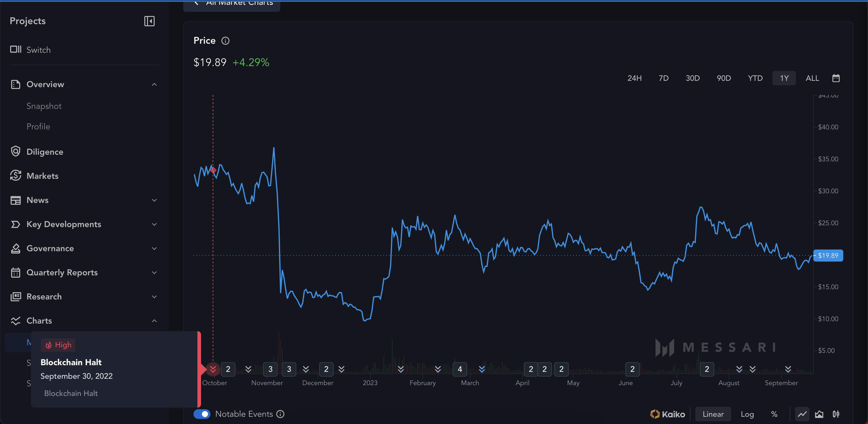The image size is (868, 424).
Task: Toggle off Notable Events switch
Action: (202, 414)
